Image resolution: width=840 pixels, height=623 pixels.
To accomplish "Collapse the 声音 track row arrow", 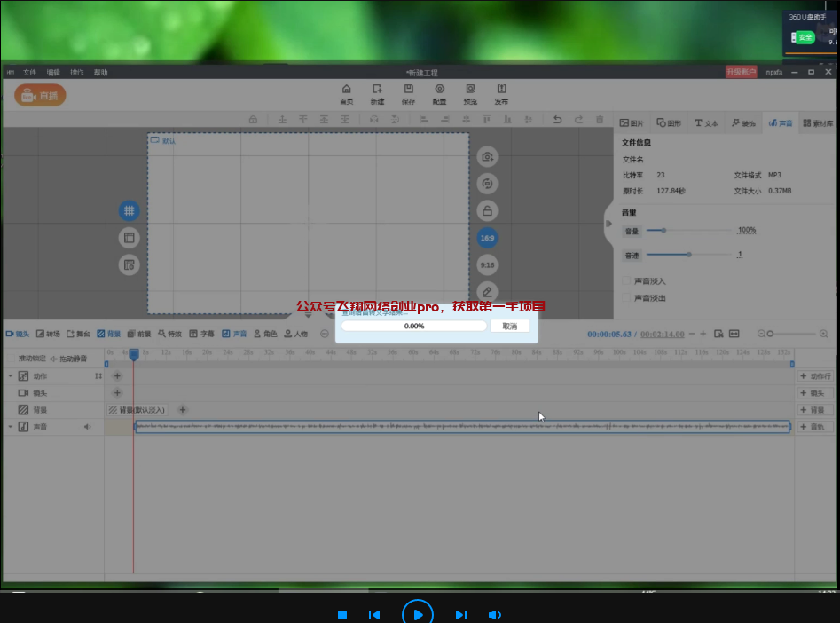I will 11,427.
